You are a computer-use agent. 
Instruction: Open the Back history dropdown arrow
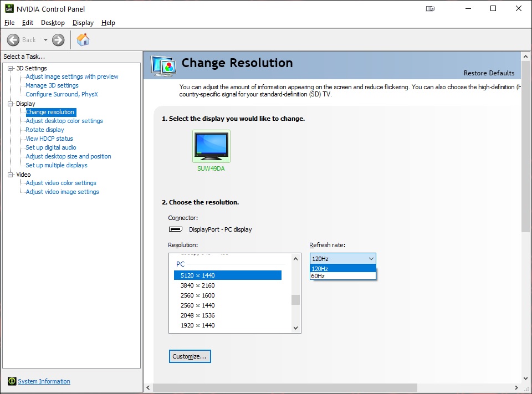tap(45, 40)
